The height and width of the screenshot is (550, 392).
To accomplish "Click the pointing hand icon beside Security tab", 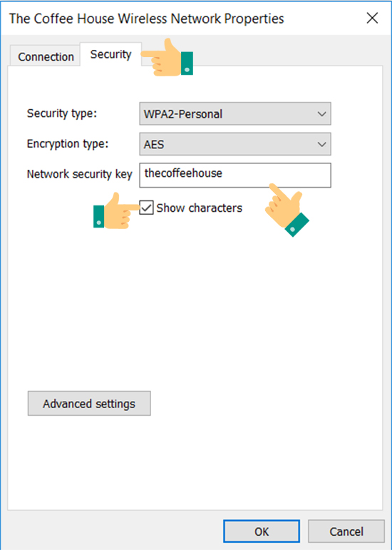I will 167,57.
